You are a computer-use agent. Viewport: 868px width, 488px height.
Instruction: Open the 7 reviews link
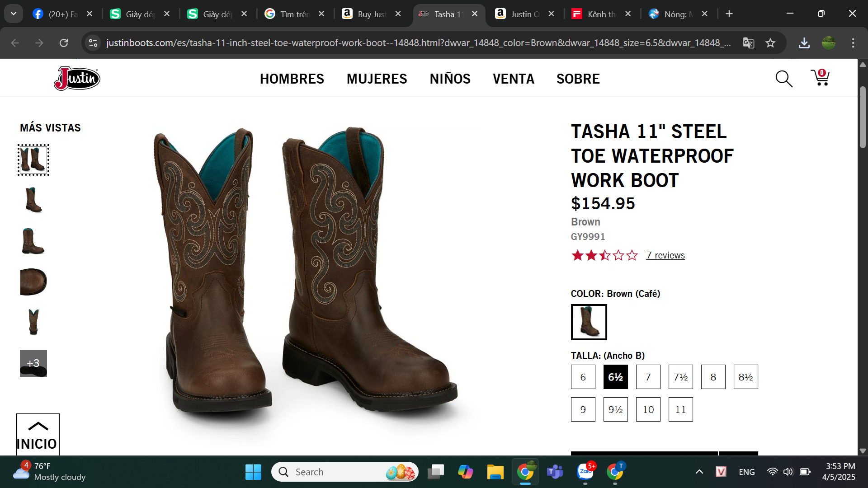(x=665, y=255)
